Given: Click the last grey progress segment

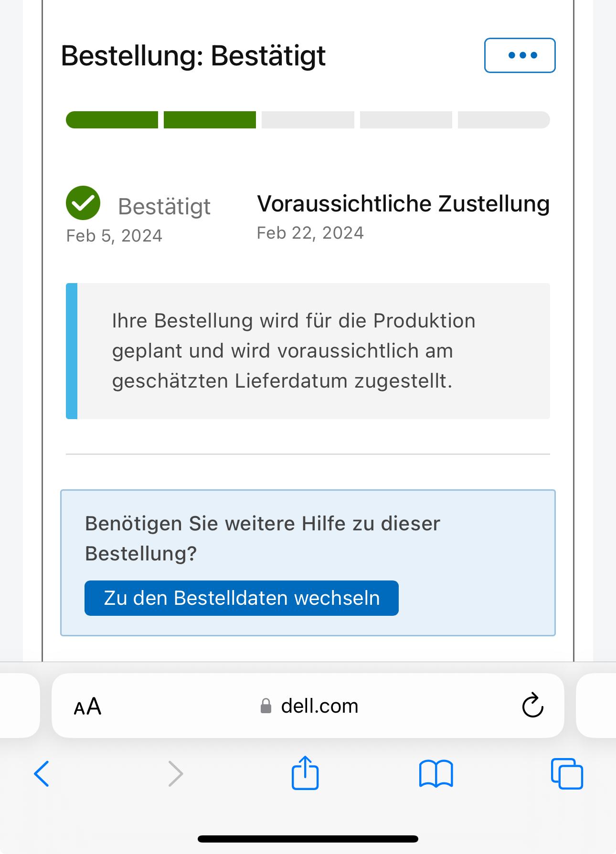Looking at the screenshot, I should pyautogui.click(x=503, y=120).
